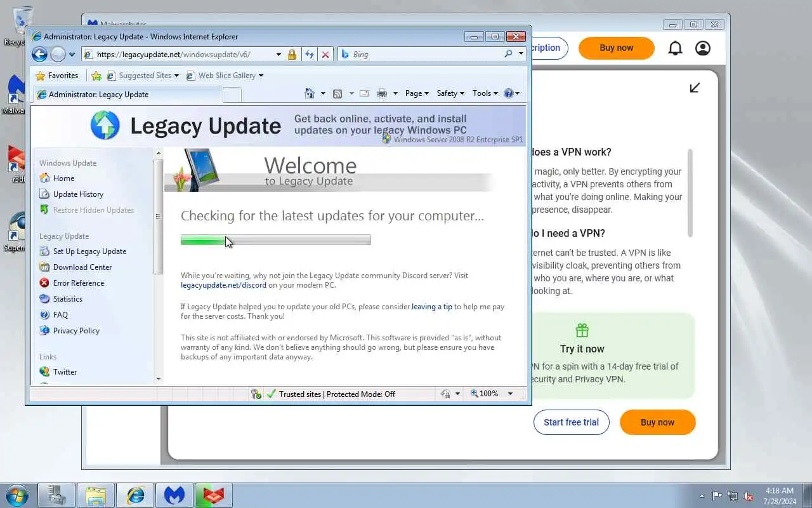This screenshot has height=508, width=812.
Task: Click the 'leaving a tip' link
Action: [x=432, y=307]
